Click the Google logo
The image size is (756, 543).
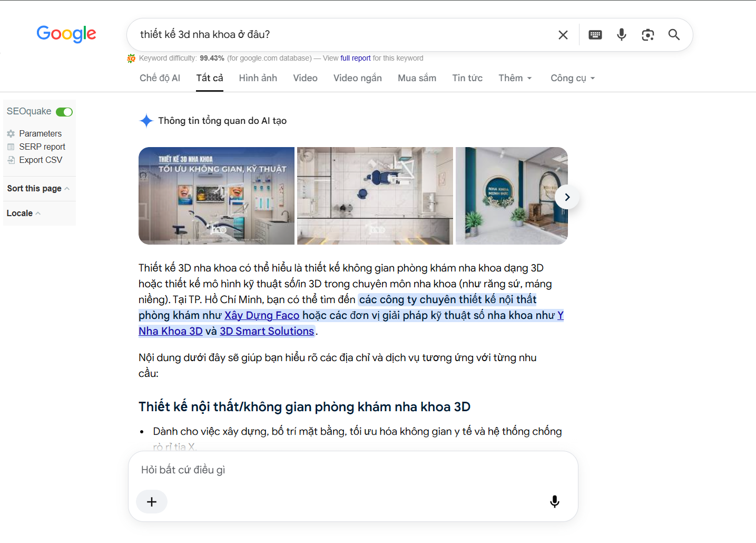tap(66, 34)
